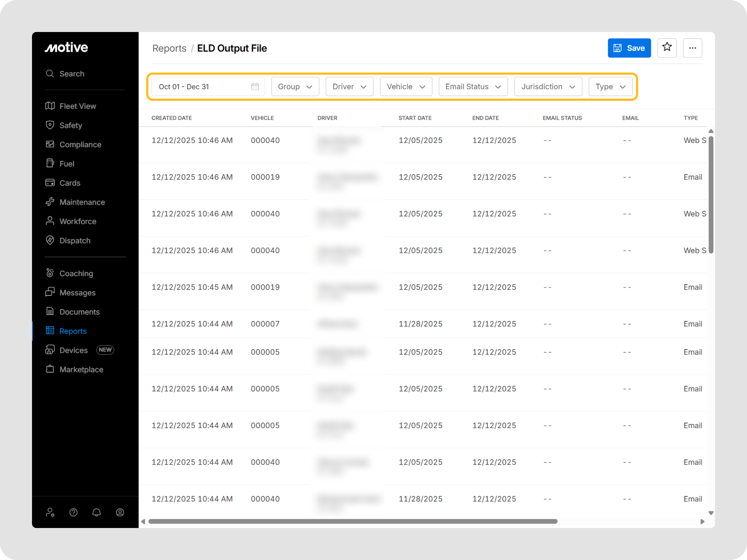Open Devices menu item
This screenshot has width=747, height=560.
pyautogui.click(x=73, y=350)
